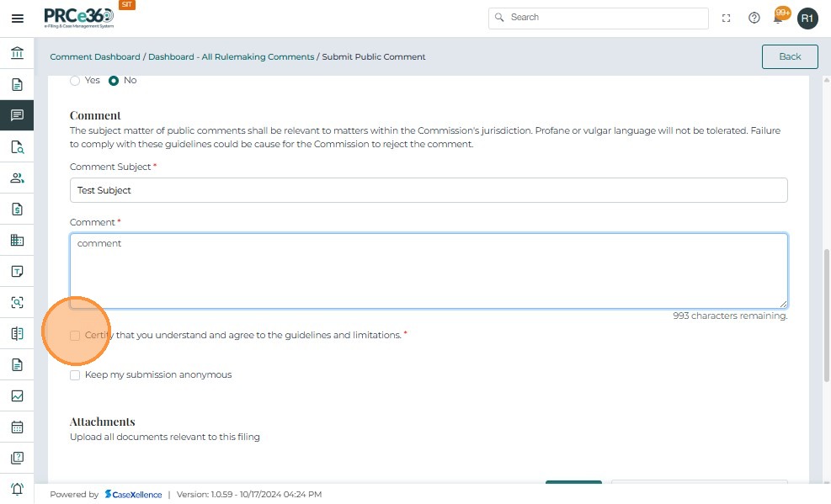Viewport: 831px width, 504px height.
Task: Select the Yes radio button
Action: (75, 81)
